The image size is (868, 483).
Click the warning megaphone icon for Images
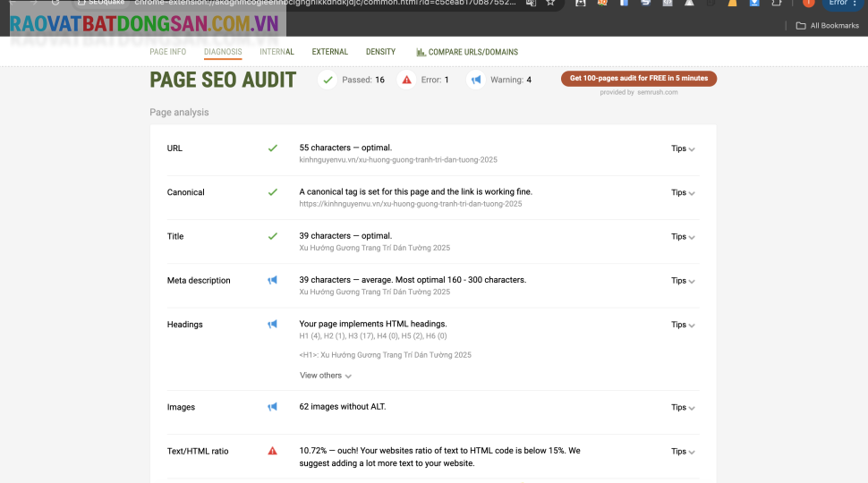[x=273, y=407]
